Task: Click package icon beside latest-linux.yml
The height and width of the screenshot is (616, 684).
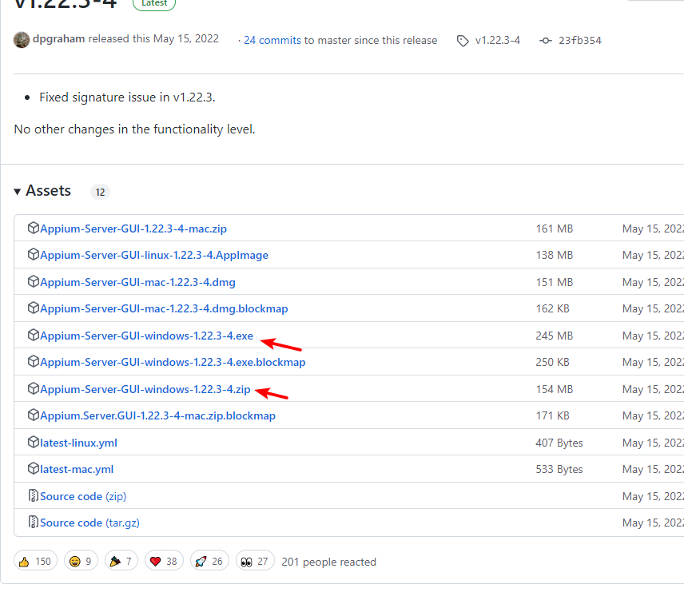Action: point(33,442)
